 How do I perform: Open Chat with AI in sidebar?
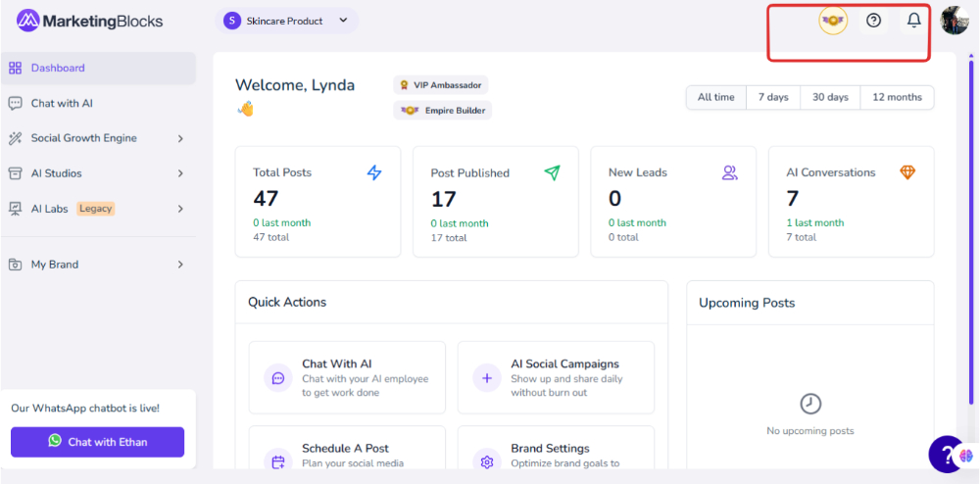click(62, 103)
